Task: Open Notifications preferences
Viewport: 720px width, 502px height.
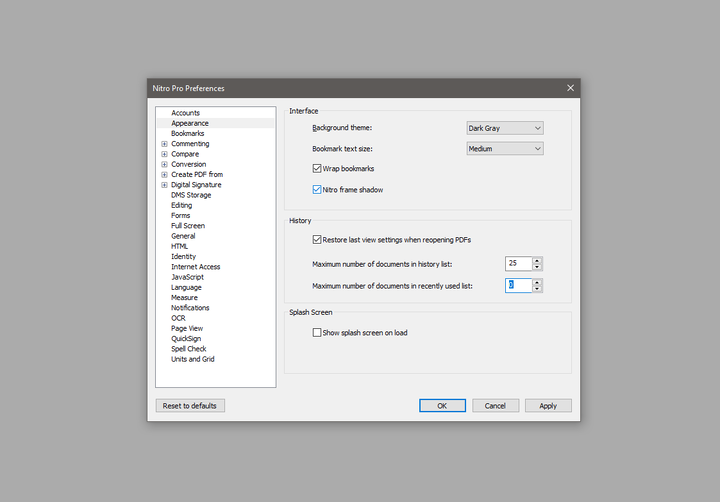Action: click(190, 308)
